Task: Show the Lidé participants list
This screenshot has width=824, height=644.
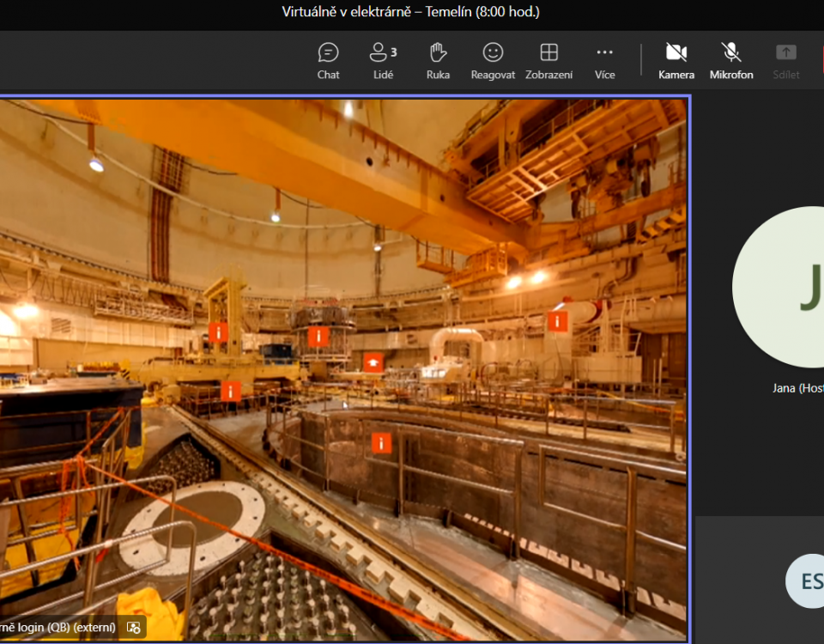Action: (383, 61)
